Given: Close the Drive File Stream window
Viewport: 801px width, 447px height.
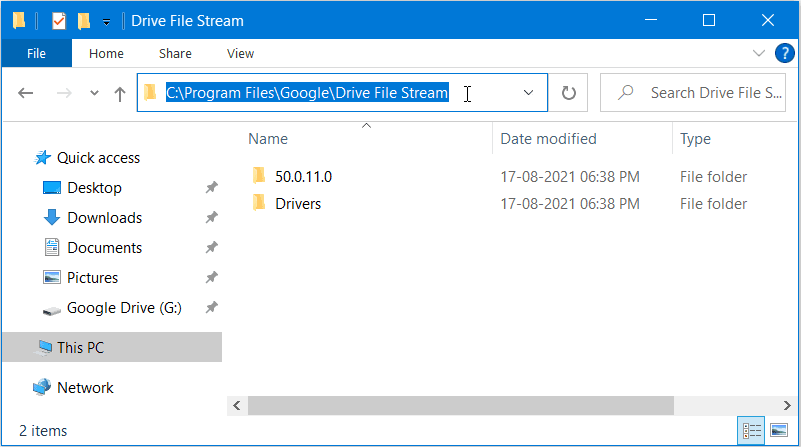Looking at the screenshot, I should (768, 20).
